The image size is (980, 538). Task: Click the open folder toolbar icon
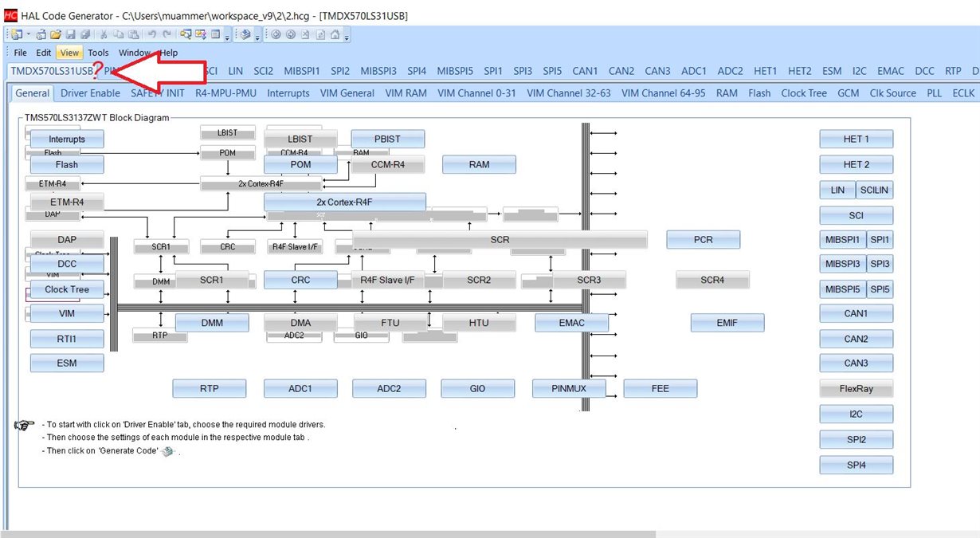pyautogui.click(x=55, y=34)
